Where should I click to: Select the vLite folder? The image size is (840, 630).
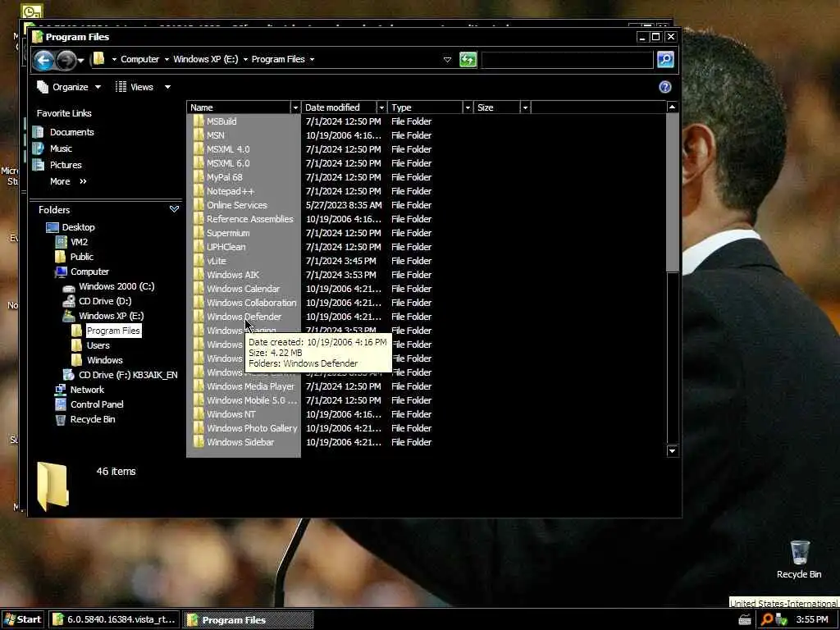click(217, 261)
